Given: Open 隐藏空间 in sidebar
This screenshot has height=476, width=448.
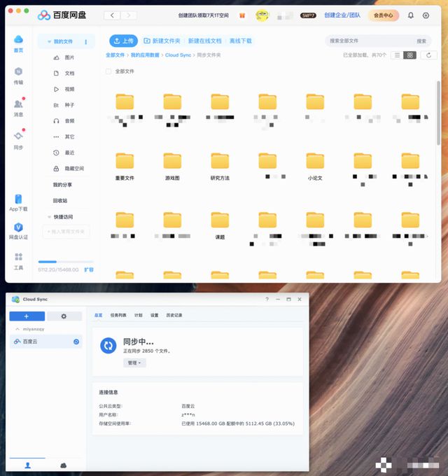Looking at the screenshot, I should 69,169.
